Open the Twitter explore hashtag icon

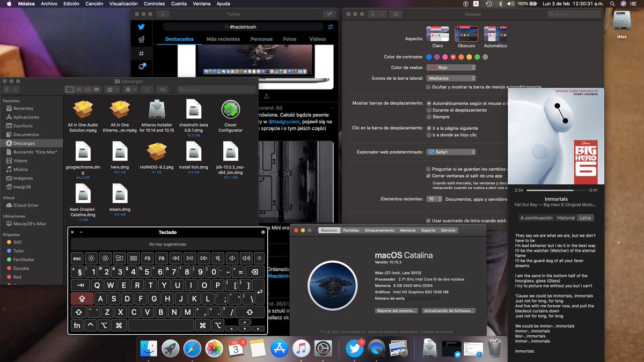(x=142, y=53)
